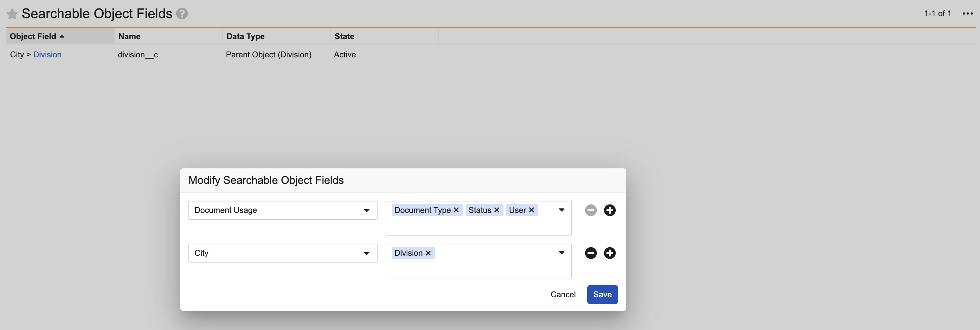Add a row after the City row

tap(610, 253)
